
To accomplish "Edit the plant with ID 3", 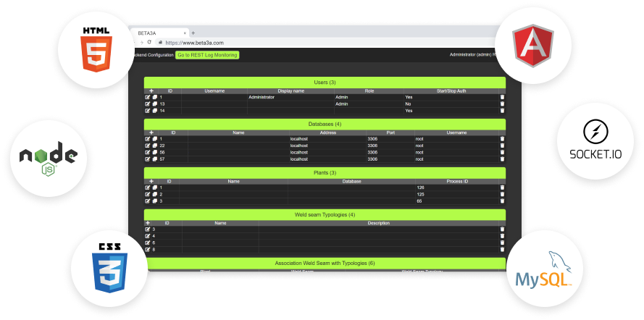I will (x=148, y=201).
